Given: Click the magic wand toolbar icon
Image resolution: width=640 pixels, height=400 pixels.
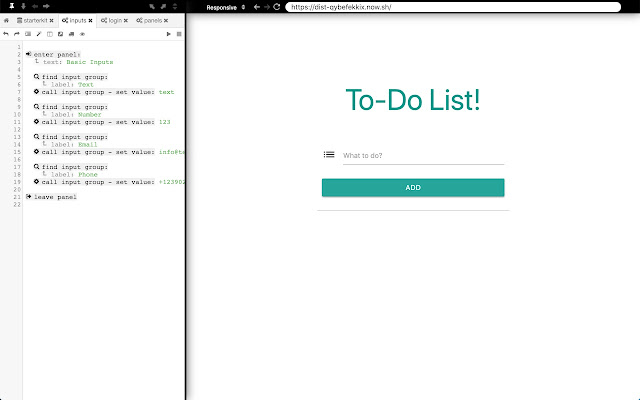Looking at the screenshot, I should (x=39, y=34).
